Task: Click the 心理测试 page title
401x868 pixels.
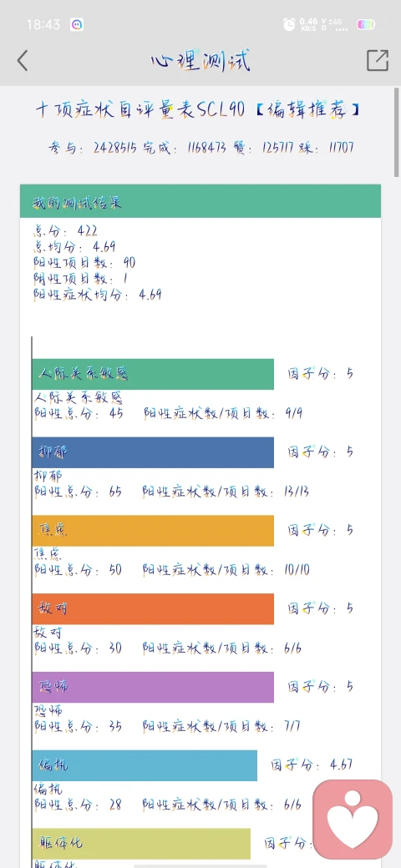Action: 200,60
